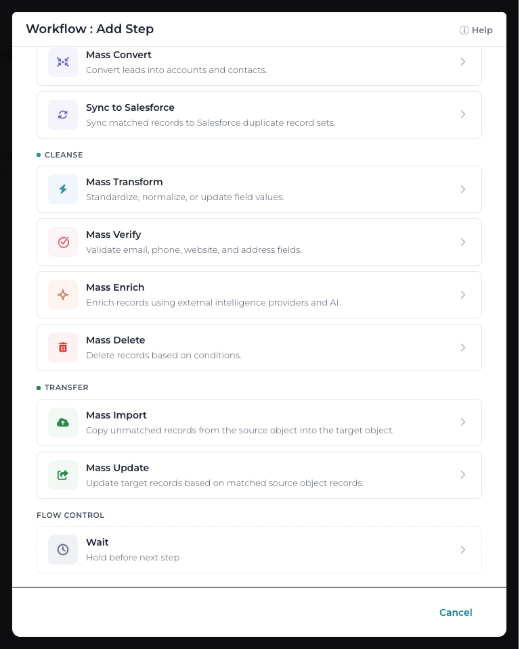Pick the Mass Update description text
The width and height of the screenshot is (519, 649).
tap(225, 483)
